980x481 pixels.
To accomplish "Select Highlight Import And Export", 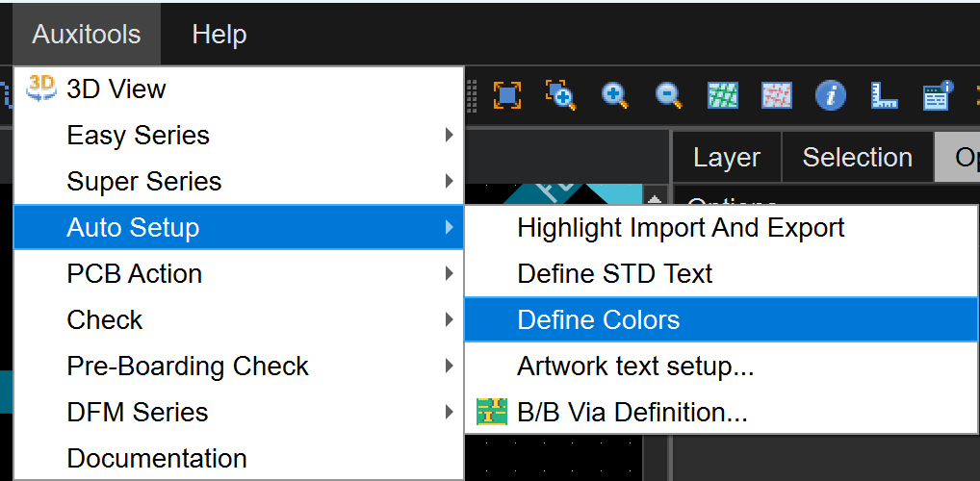I will (x=680, y=228).
